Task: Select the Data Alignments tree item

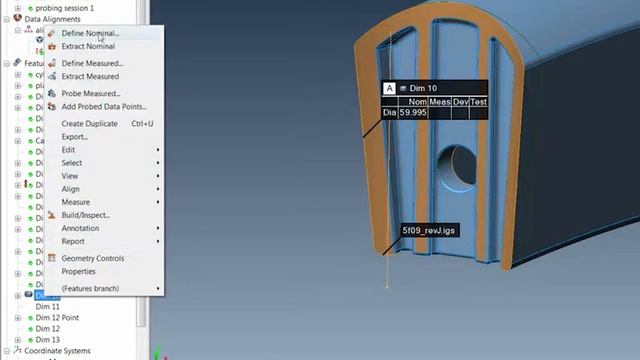Action: click(x=52, y=19)
